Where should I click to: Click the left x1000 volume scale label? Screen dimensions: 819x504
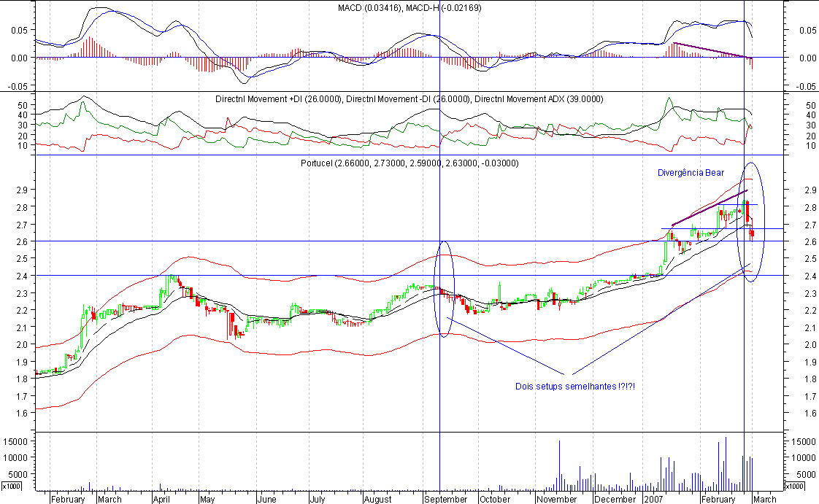coord(12,486)
